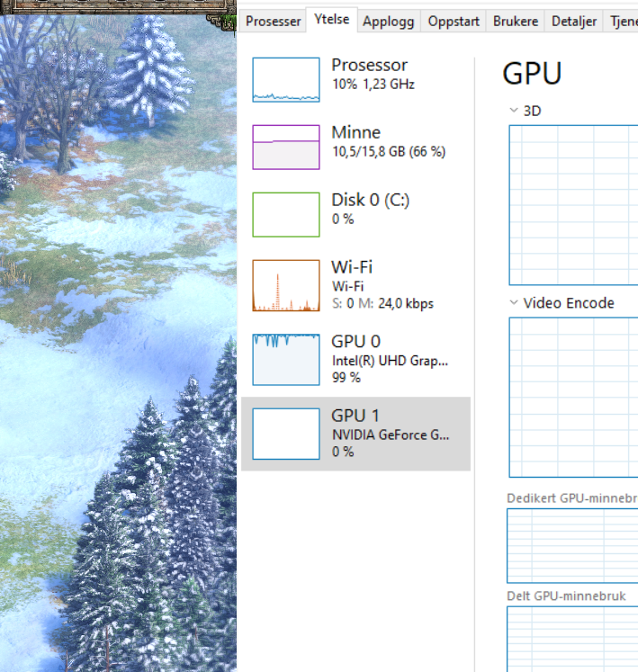Click the Intel(R) UHD Grap... label
Image resolution: width=638 pixels, height=672 pixels.
[x=390, y=361]
